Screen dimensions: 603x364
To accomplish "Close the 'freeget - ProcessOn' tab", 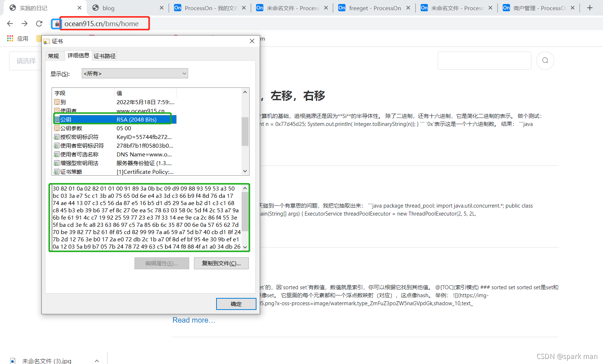I will tap(408, 8).
